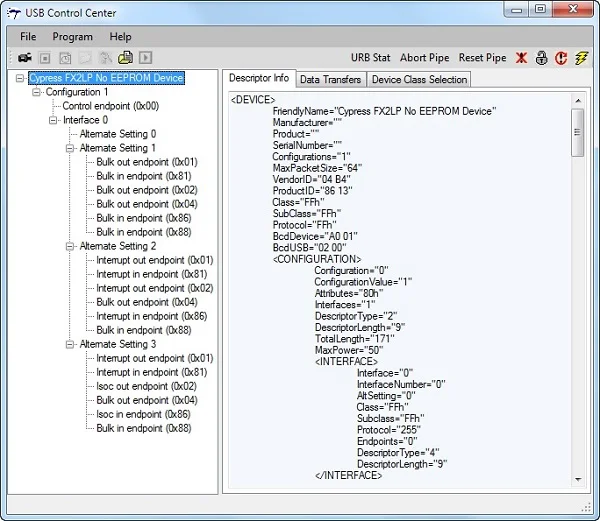Click the MaxPower="50" line
The image size is (600, 521).
[349, 350]
